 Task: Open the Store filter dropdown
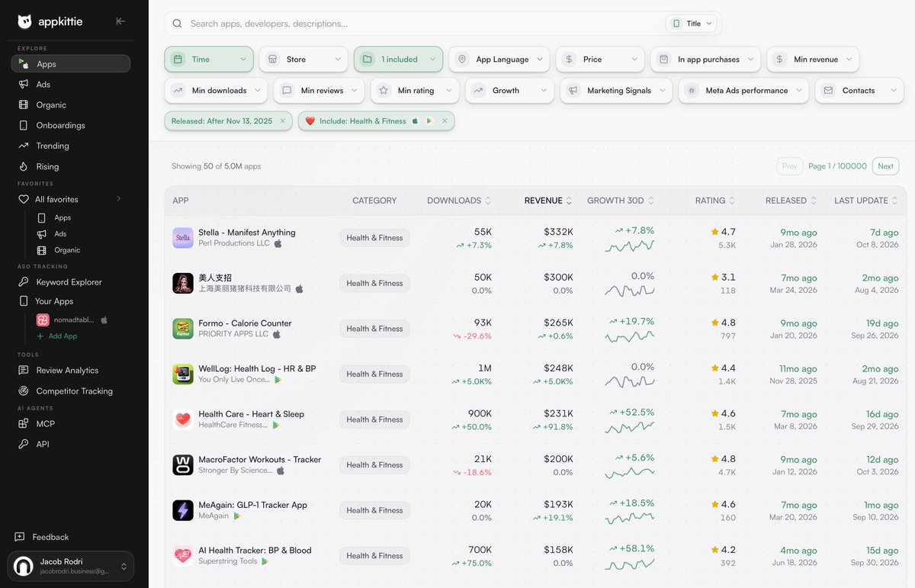303,59
